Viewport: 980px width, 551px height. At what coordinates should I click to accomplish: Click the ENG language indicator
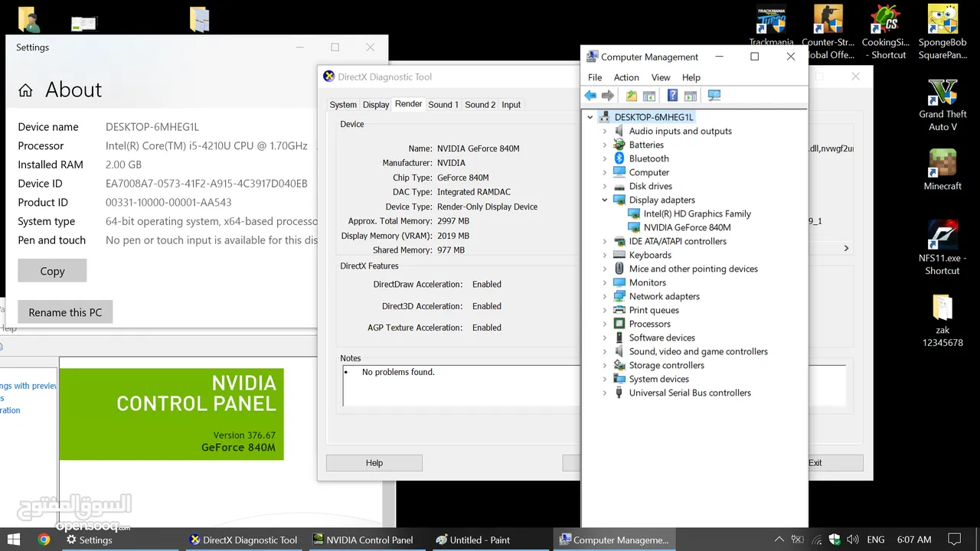[876, 540]
